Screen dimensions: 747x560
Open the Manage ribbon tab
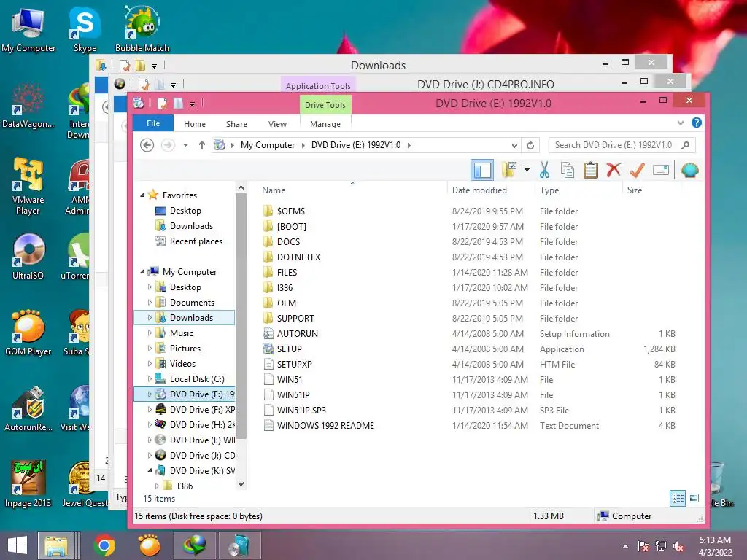point(325,124)
